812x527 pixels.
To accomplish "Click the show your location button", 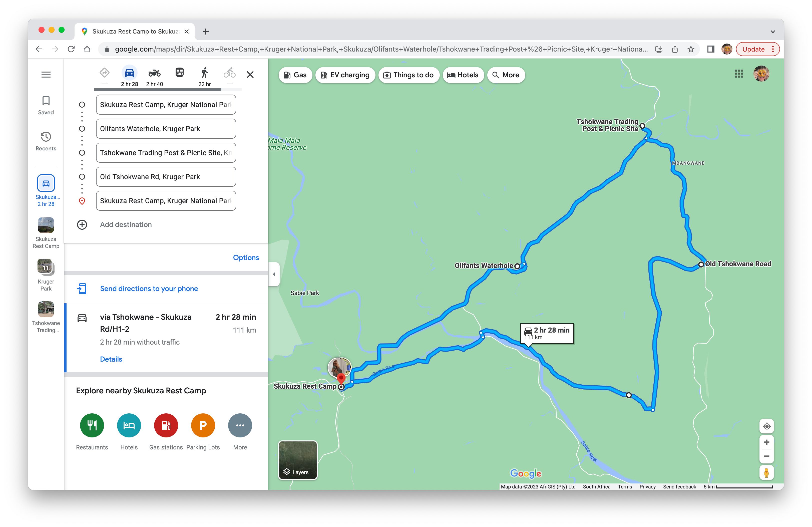I will click(x=766, y=426).
